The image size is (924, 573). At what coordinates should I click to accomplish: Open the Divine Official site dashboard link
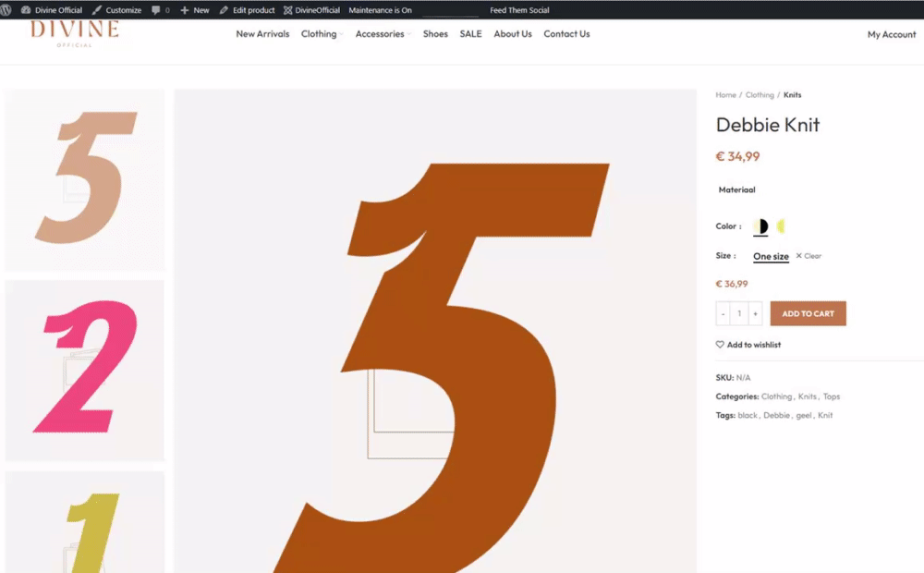(52, 10)
